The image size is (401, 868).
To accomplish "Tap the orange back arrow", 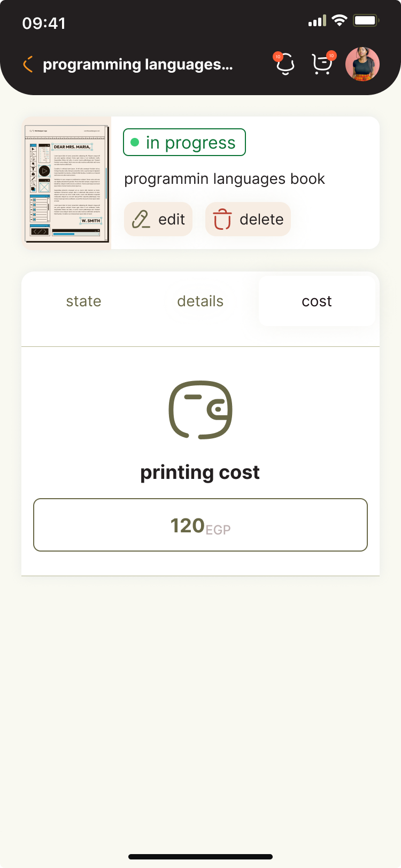I will [x=28, y=65].
